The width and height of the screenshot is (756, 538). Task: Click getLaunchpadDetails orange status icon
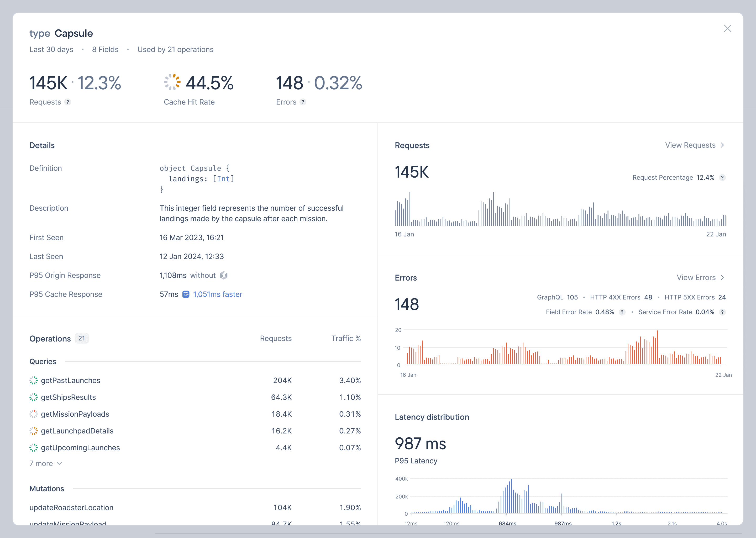coord(34,431)
